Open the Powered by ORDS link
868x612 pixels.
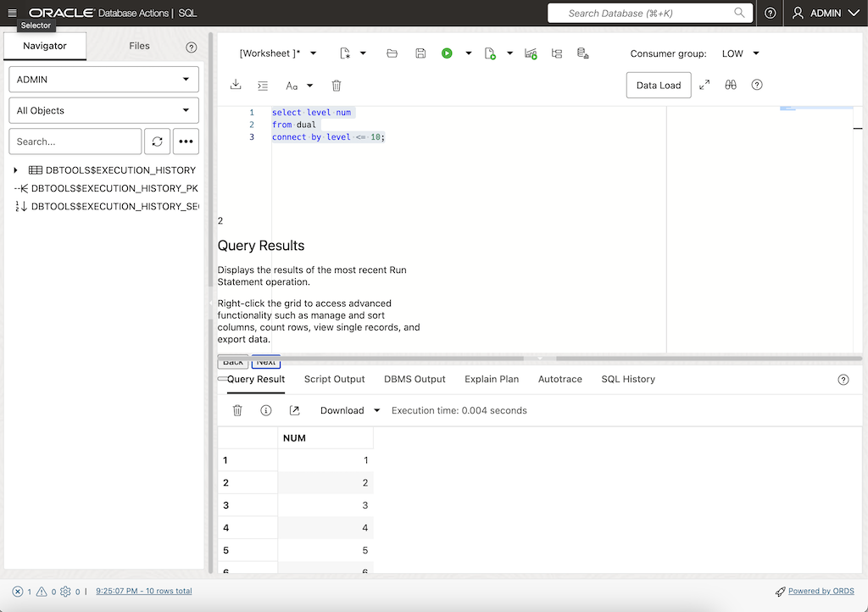[821, 591]
